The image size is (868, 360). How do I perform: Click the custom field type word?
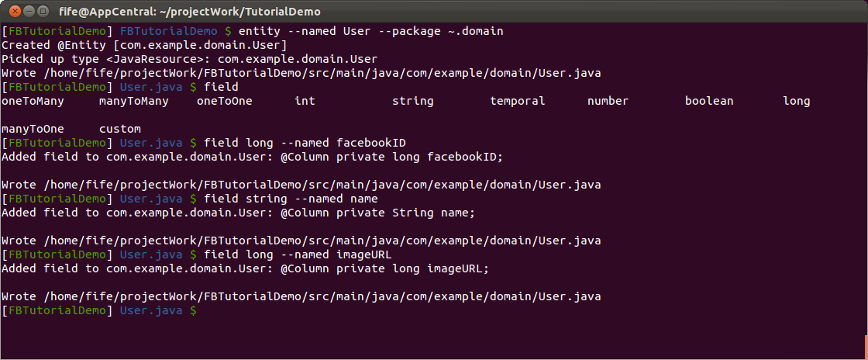(x=120, y=129)
